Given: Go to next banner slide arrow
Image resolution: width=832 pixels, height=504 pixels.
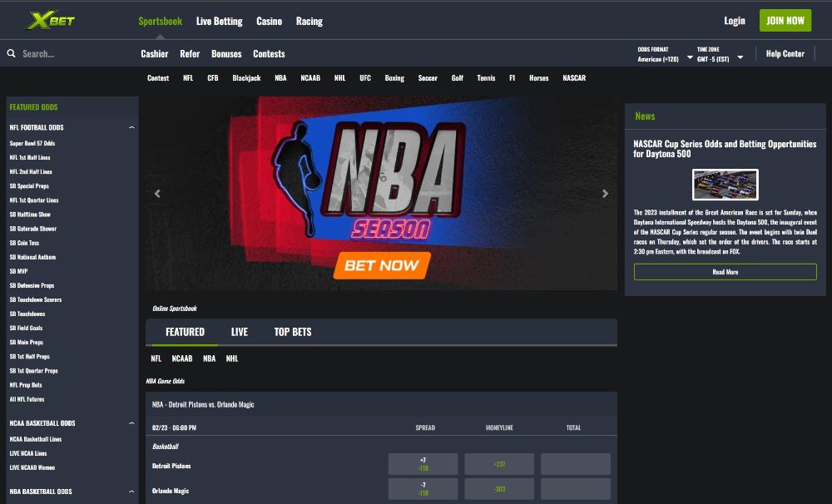Looking at the screenshot, I should click(x=605, y=194).
